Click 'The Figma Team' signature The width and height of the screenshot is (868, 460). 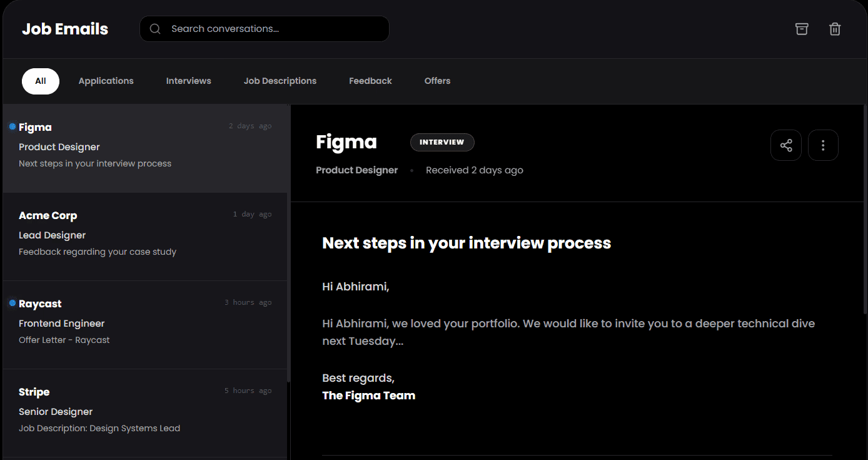[368, 396]
